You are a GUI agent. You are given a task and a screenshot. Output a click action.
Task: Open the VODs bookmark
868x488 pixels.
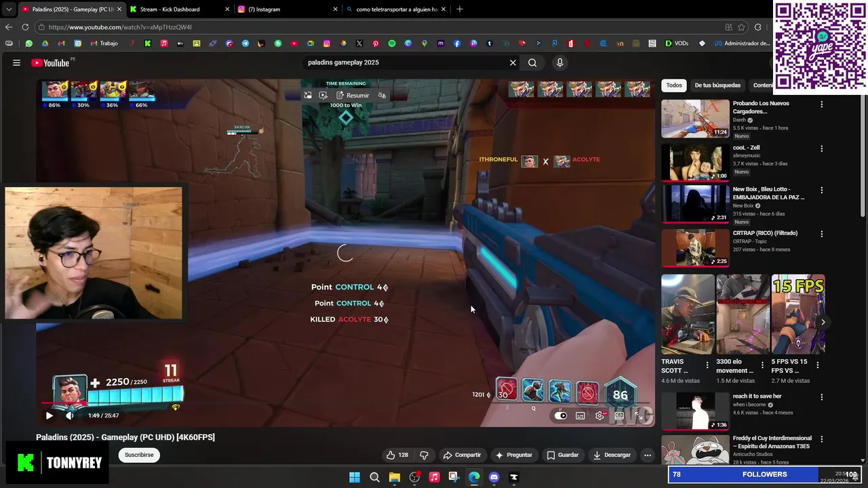(x=677, y=43)
